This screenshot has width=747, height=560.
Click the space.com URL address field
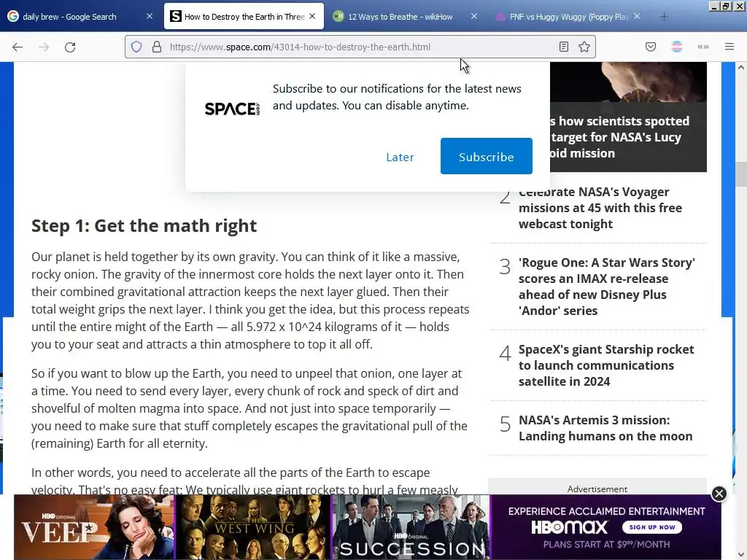[x=360, y=47]
